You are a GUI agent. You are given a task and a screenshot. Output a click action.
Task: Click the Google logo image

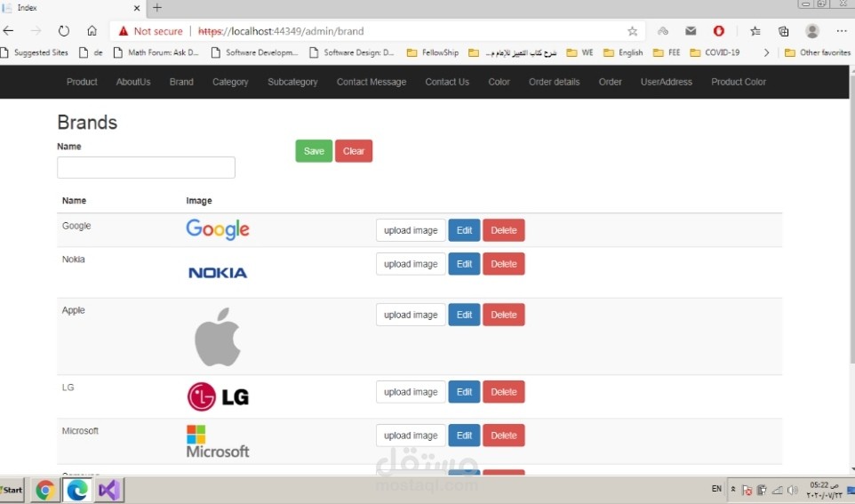pyautogui.click(x=218, y=229)
